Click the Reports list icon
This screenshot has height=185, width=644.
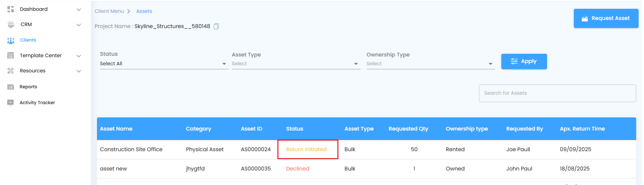pos(11,87)
